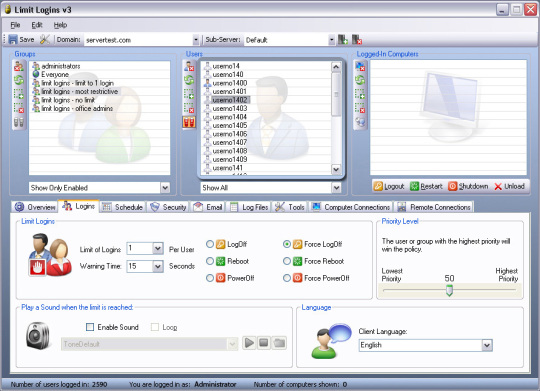The width and height of the screenshot is (540, 391).
Task: Select the 'administrators' group
Action: [x=56, y=66]
